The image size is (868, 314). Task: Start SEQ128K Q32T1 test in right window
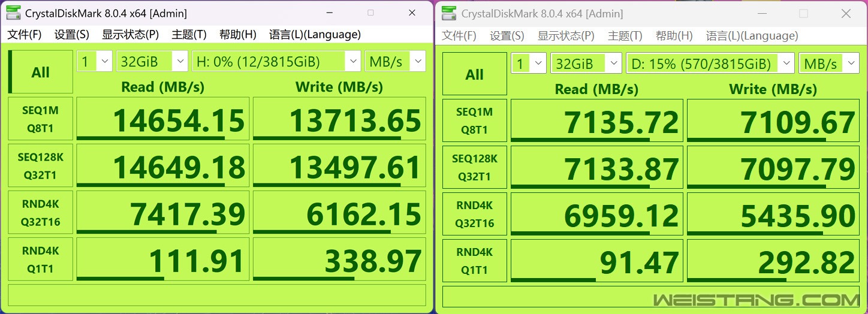pyautogui.click(x=474, y=167)
